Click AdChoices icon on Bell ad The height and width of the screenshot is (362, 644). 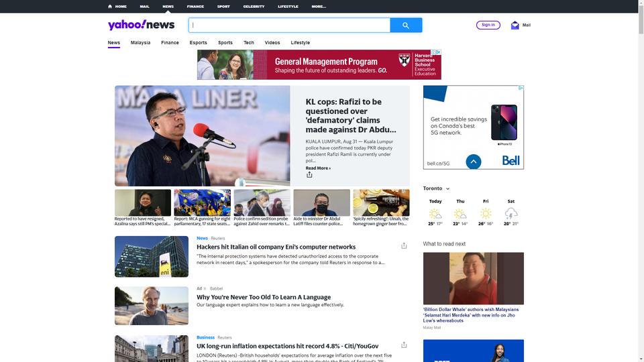point(521,88)
